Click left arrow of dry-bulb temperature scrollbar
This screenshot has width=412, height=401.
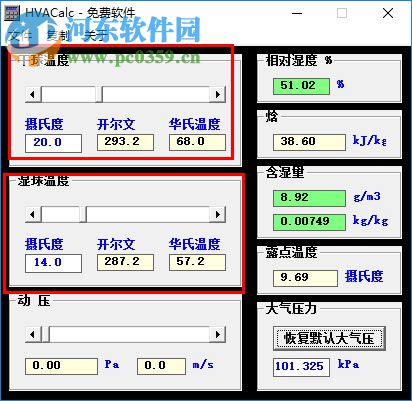coord(33,94)
